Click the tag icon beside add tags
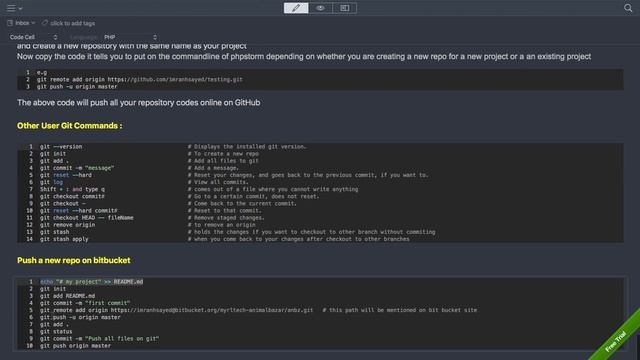 coord(44,23)
